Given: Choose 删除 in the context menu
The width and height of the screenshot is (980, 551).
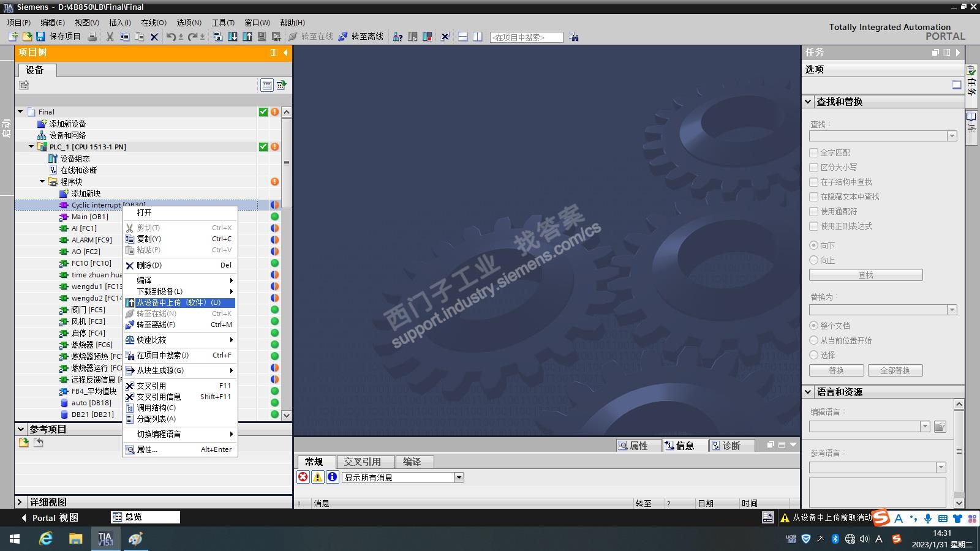Looking at the screenshot, I should pyautogui.click(x=179, y=265).
